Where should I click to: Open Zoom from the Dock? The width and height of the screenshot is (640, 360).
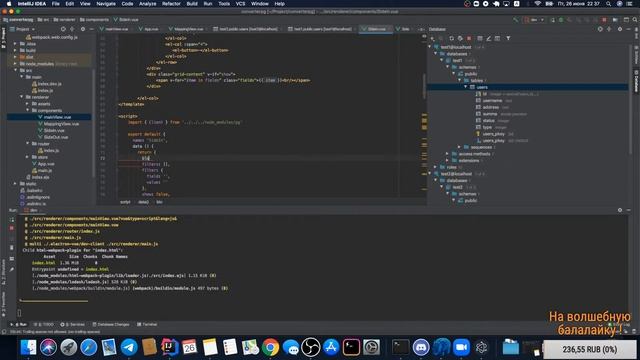pyautogui.click(x=461, y=347)
